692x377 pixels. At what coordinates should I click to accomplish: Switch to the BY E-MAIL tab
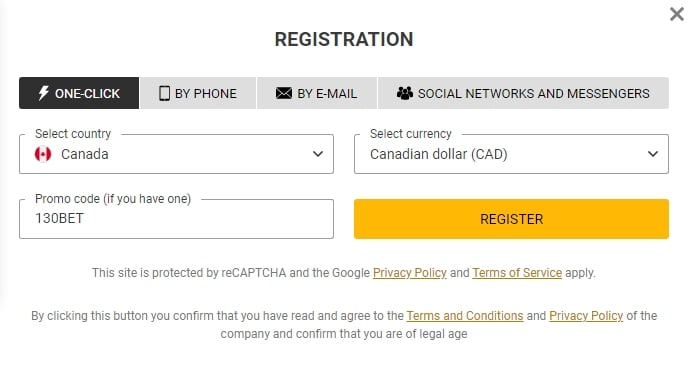pos(317,93)
